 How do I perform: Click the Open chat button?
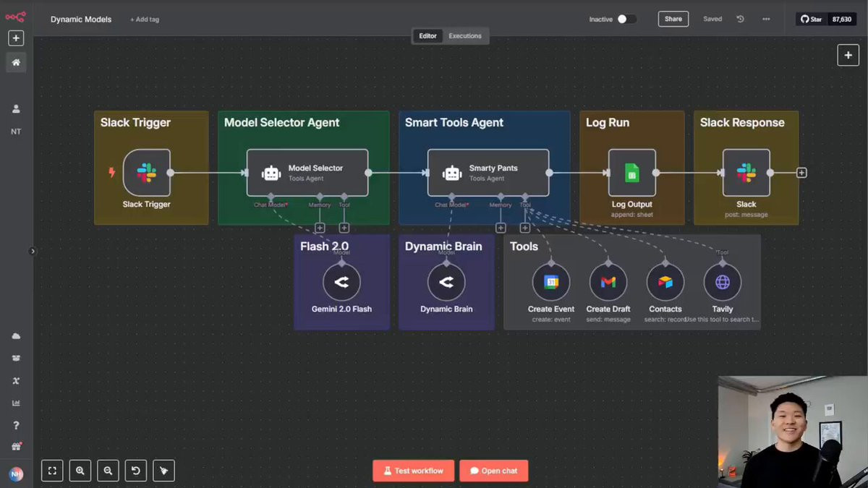point(494,471)
